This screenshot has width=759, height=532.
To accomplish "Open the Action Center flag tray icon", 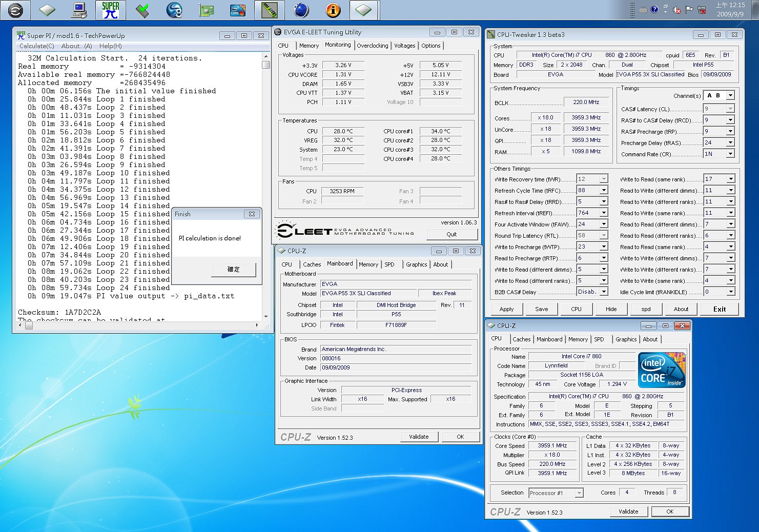I will pos(689,10).
